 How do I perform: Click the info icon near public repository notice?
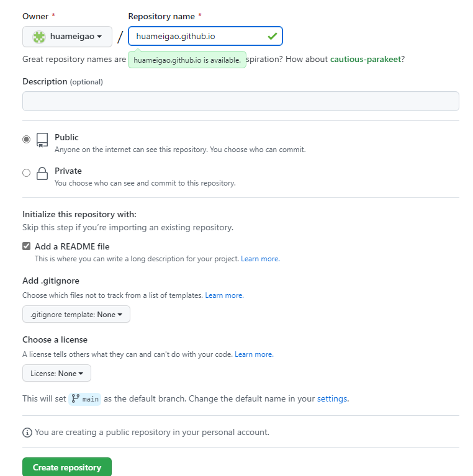pyautogui.click(x=27, y=432)
